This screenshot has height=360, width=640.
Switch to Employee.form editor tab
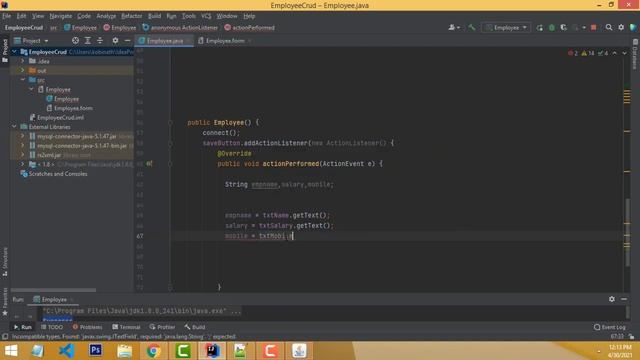coord(224,41)
